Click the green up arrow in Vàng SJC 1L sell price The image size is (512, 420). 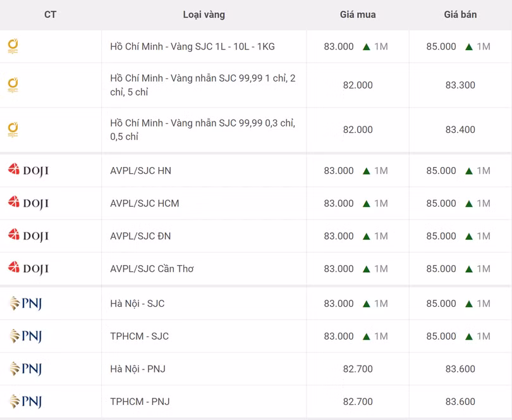pos(468,47)
